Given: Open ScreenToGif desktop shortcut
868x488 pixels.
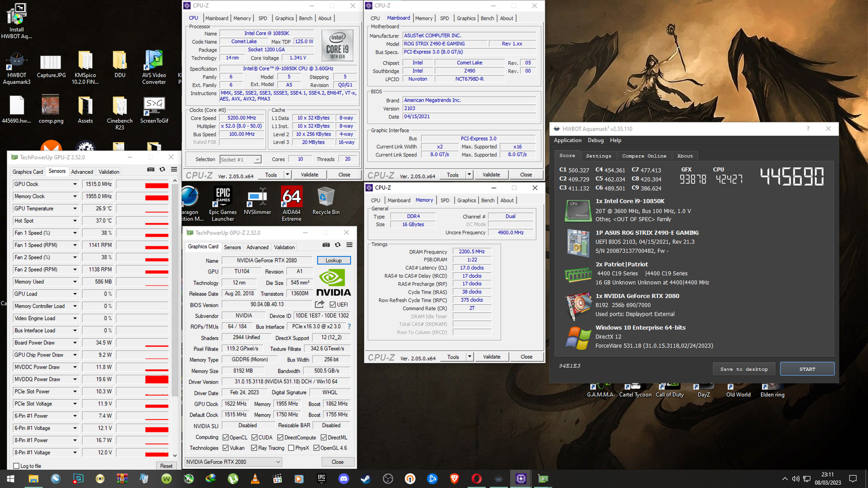Looking at the screenshot, I should coord(154,110).
